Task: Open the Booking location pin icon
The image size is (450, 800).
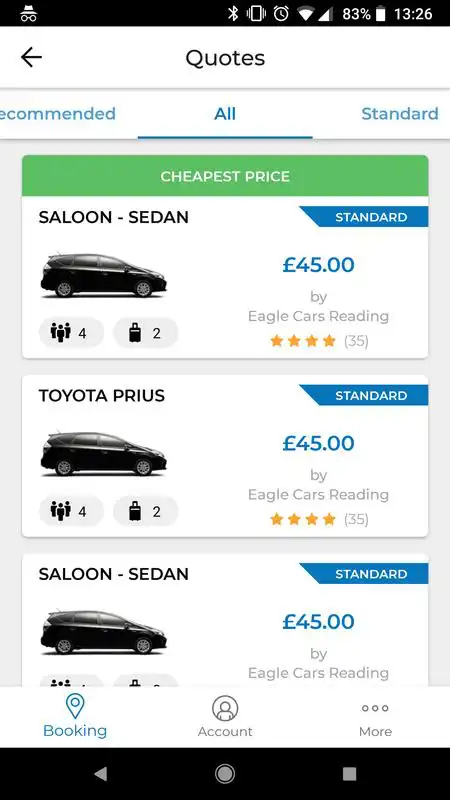Action: [75, 706]
